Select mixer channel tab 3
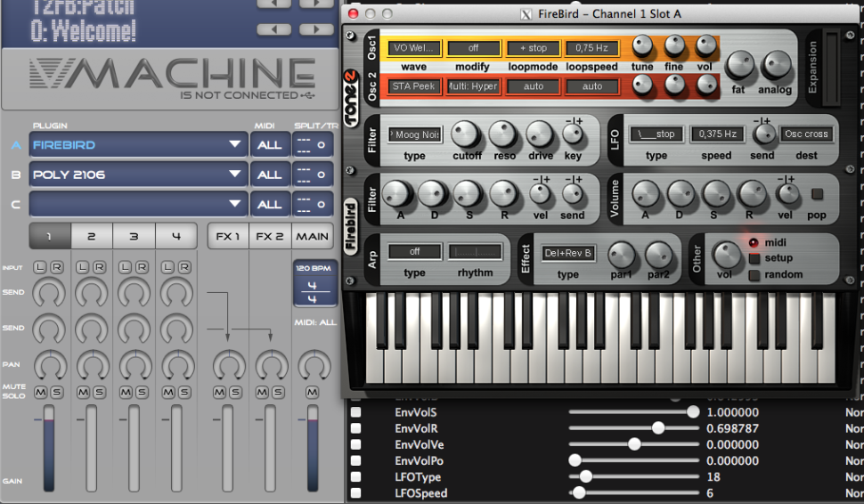This screenshot has height=504, width=864. (x=134, y=236)
